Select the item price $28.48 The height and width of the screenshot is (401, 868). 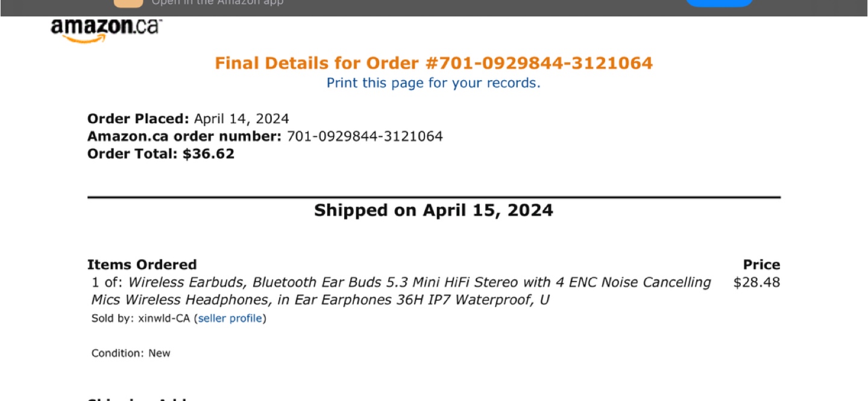[756, 282]
